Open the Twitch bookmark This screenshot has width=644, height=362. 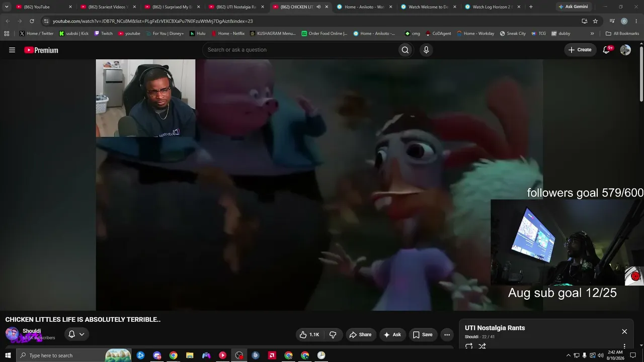pos(103,34)
